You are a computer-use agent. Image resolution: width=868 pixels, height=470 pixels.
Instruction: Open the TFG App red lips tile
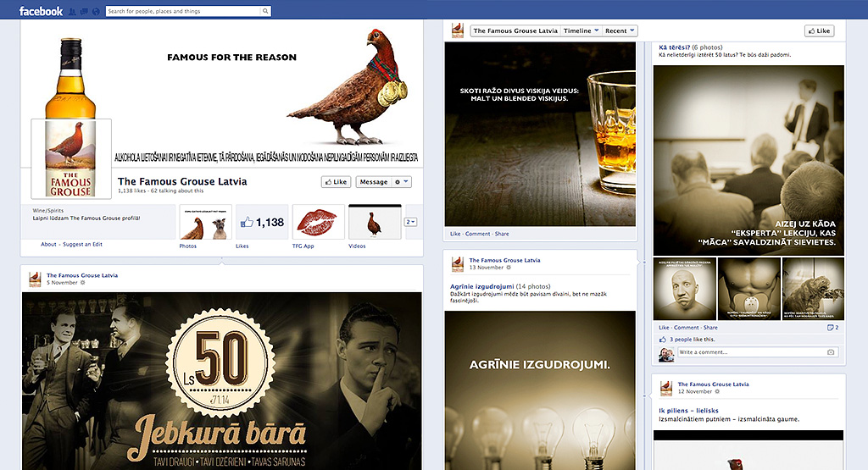(319, 222)
